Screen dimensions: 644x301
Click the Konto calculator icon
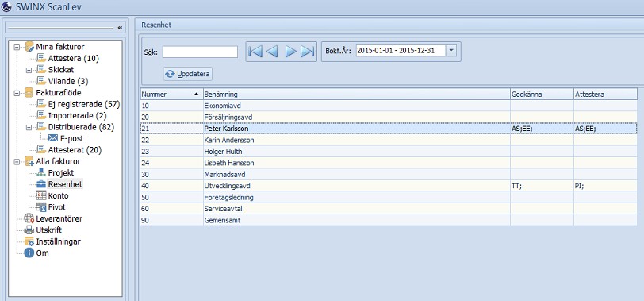click(x=41, y=195)
